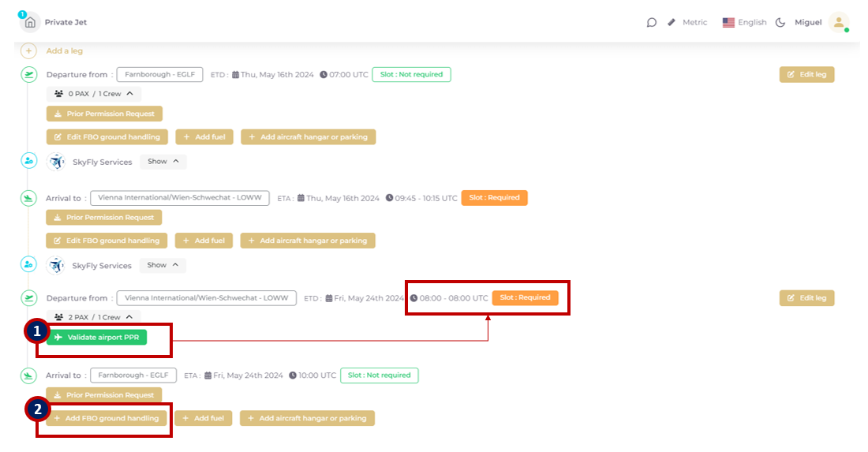868x452 pixels.
Task: Click Add FBO ground handling button
Action: pos(106,418)
